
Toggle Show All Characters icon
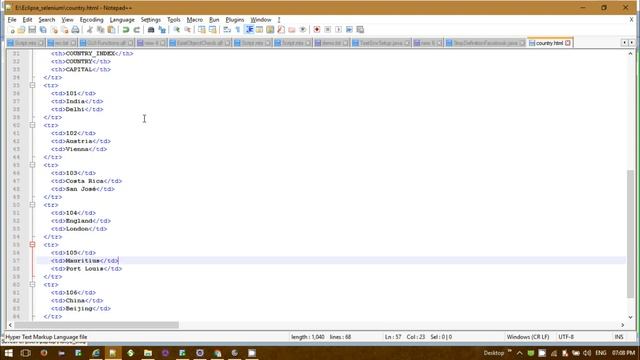tap(238, 30)
